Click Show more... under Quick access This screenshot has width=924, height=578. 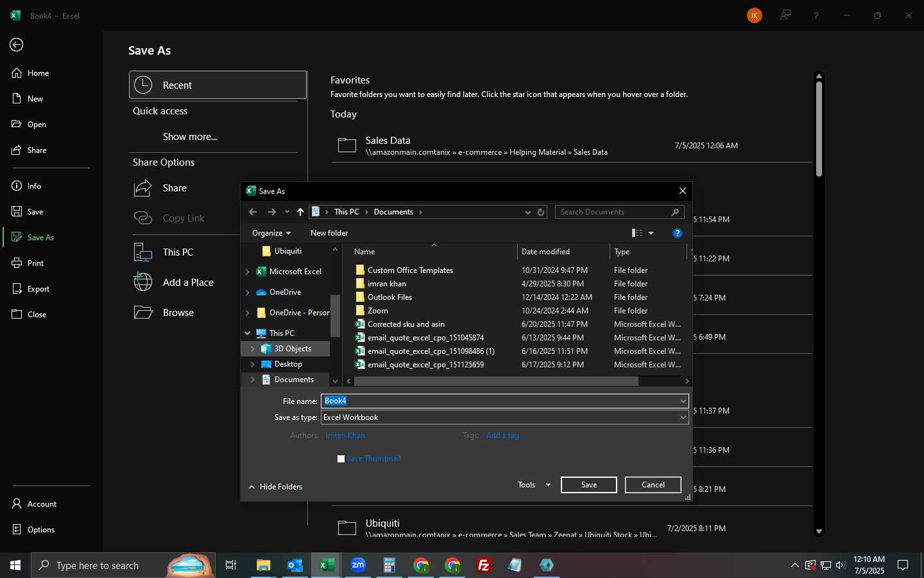point(190,137)
